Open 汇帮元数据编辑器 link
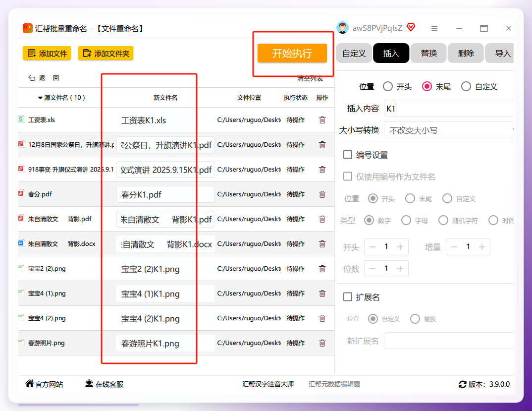Image resolution: width=532 pixels, height=411 pixels. 334,384
